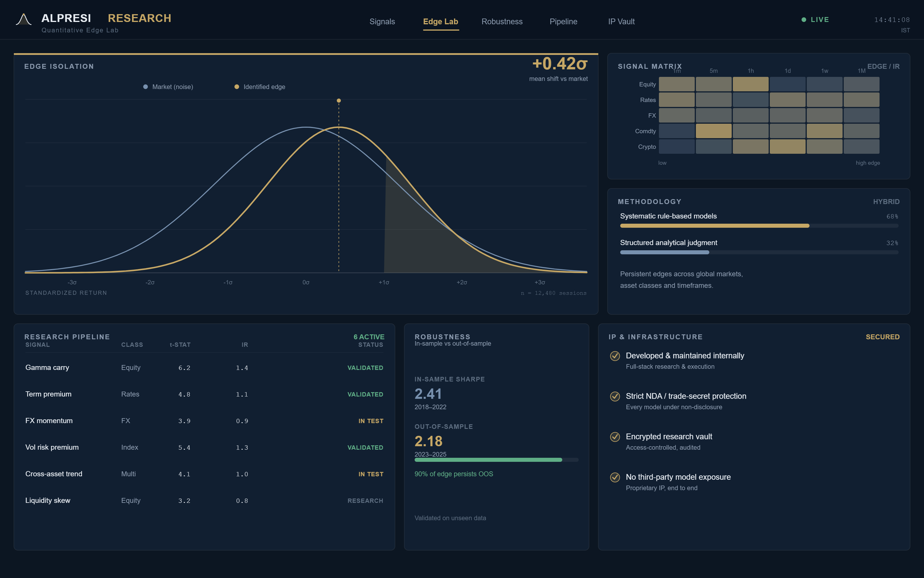Click the Identified edge legend dot
The height and width of the screenshot is (578, 924).
coord(237,87)
